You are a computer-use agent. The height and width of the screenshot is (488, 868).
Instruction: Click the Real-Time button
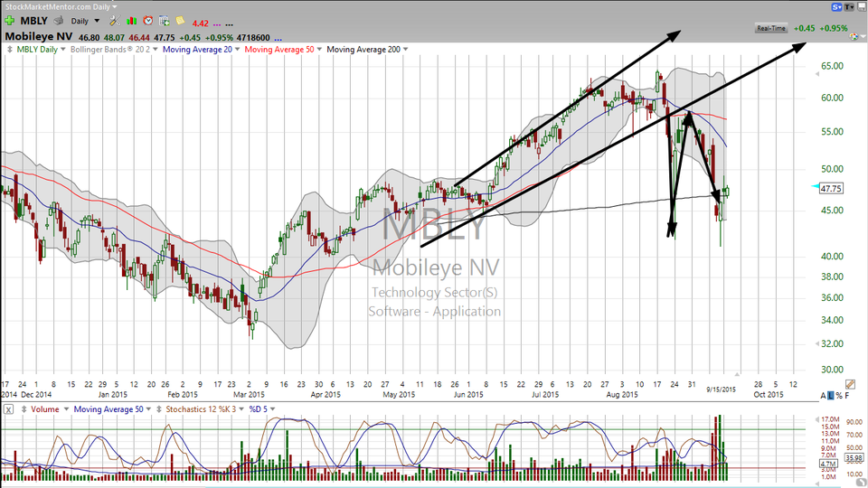pos(771,28)
